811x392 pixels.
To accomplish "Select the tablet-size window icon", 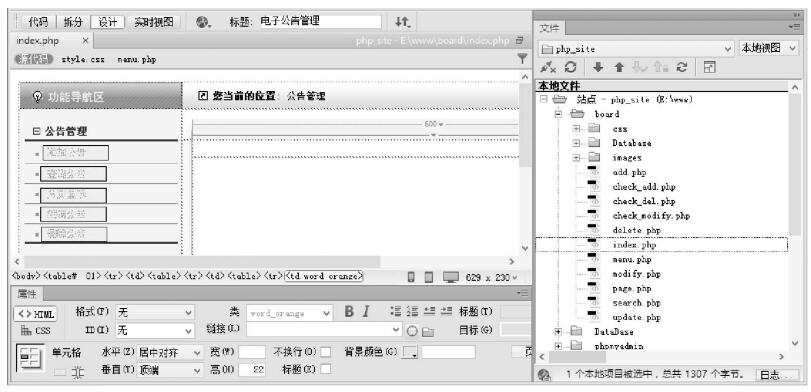I will 429,277.
